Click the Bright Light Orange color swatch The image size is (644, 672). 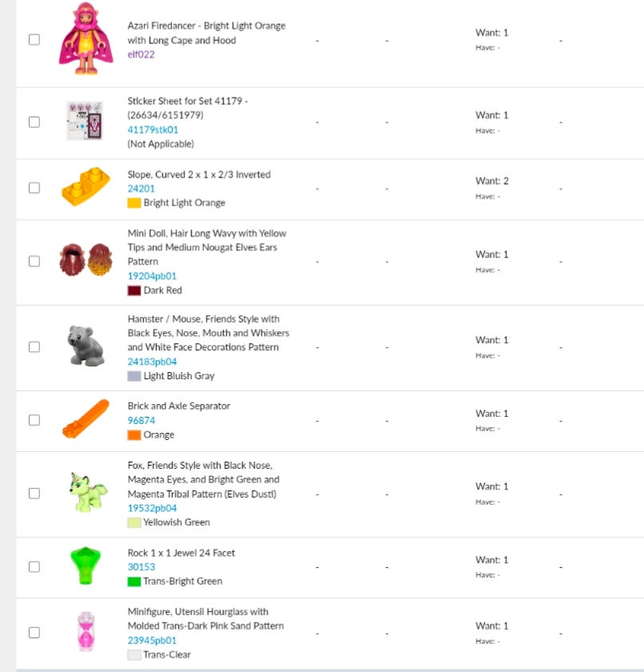pos(134,203)
